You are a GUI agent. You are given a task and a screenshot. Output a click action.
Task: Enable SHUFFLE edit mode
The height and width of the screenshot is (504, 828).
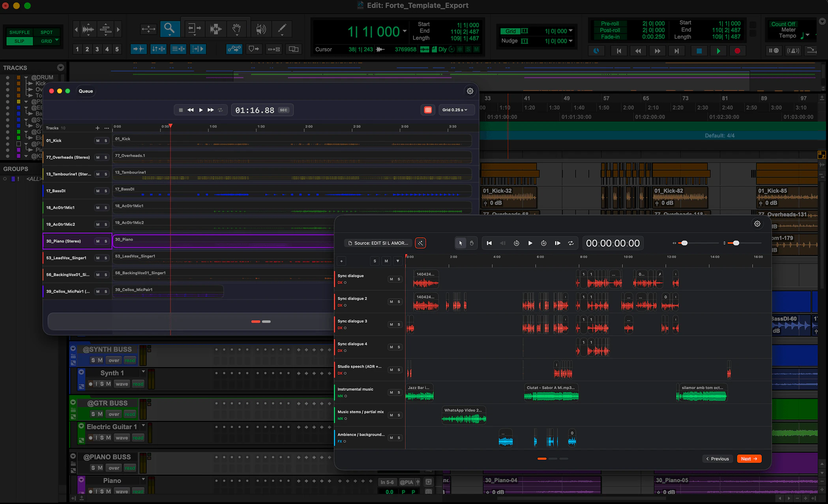click(20, 32)
